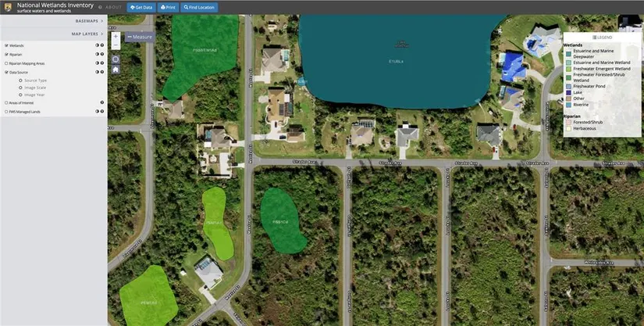
Task: Click the Find Location button
Action: (199, 7)
